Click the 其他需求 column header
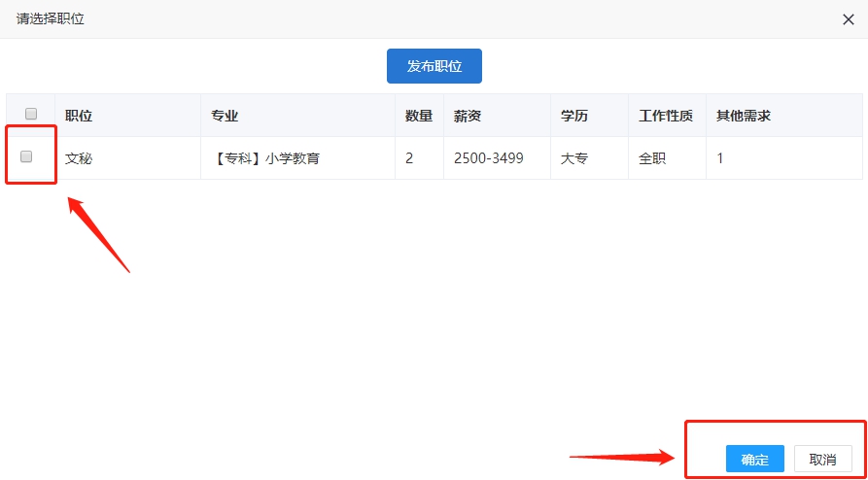The width and height of the screenshot is (868, 480). [743, 116]
